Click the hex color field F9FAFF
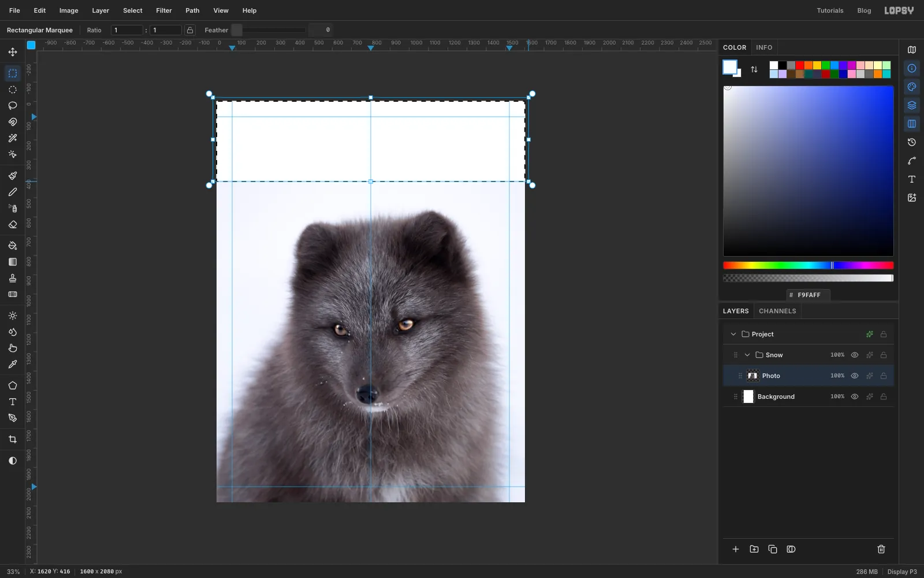The image size is (924, 578). 808,295
